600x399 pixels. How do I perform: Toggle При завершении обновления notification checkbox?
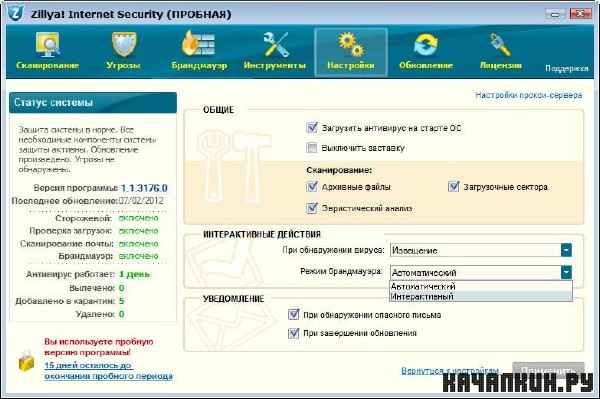(293, 333)
